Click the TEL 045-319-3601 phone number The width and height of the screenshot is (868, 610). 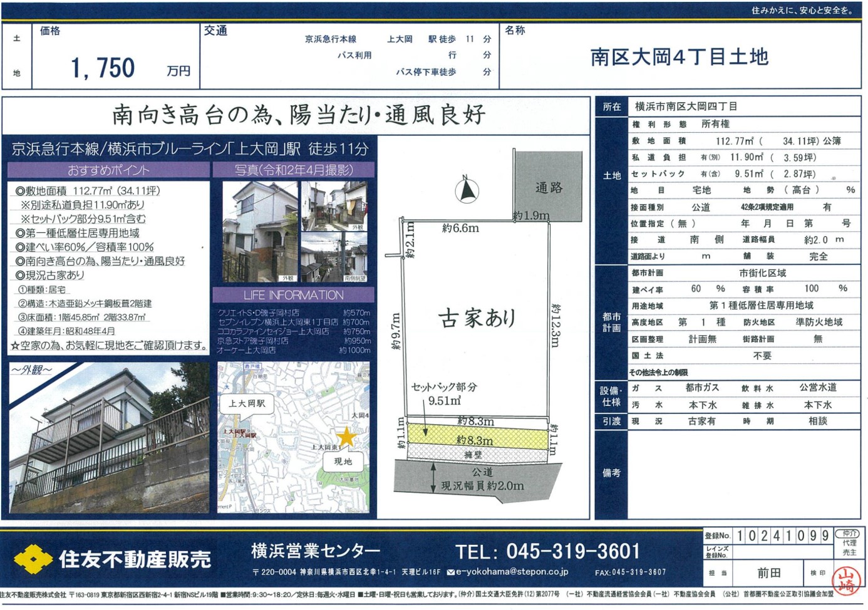tap(547, 552)
